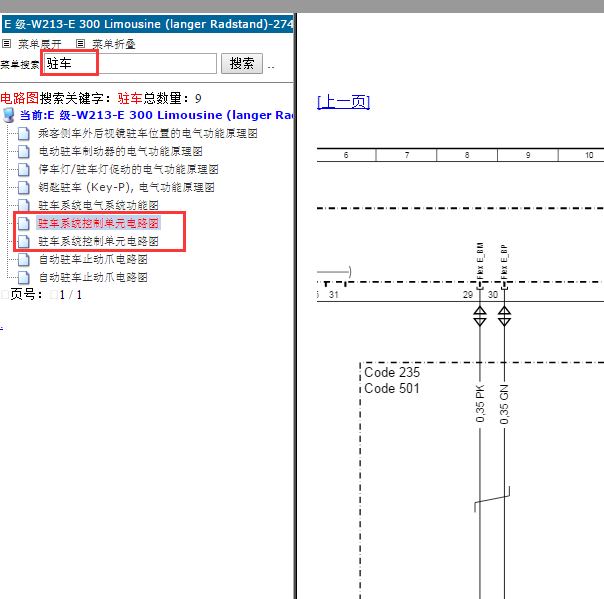Click the 菜单折叠 collapse-menu icon
The width and height of the screenshot is (604, 599).
[80, 44]
